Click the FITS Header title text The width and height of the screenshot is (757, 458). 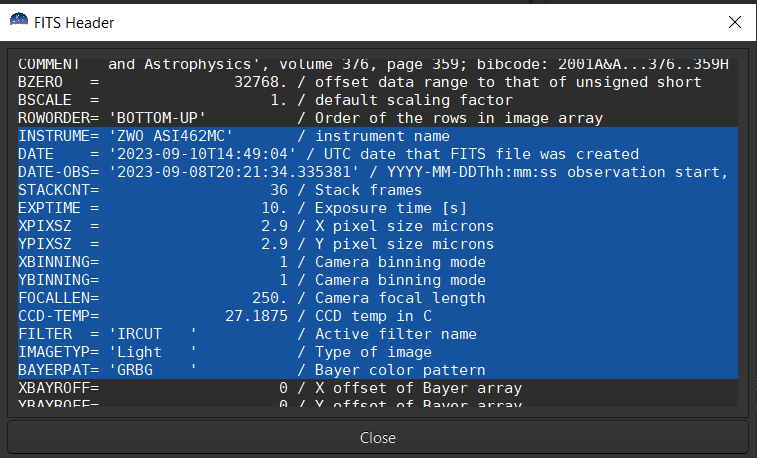pos(74,23)
